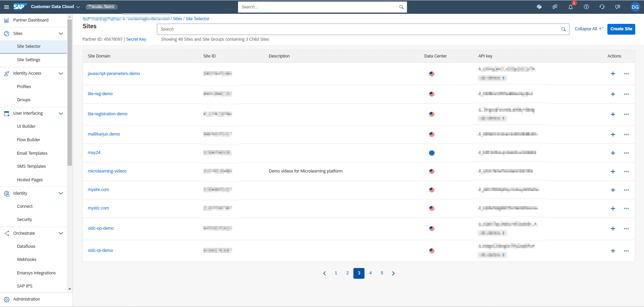Image resolution: width=644 pixels, height=307 pixels.
Task: Collapse the Identity Access section
Action: pos(61,73)
